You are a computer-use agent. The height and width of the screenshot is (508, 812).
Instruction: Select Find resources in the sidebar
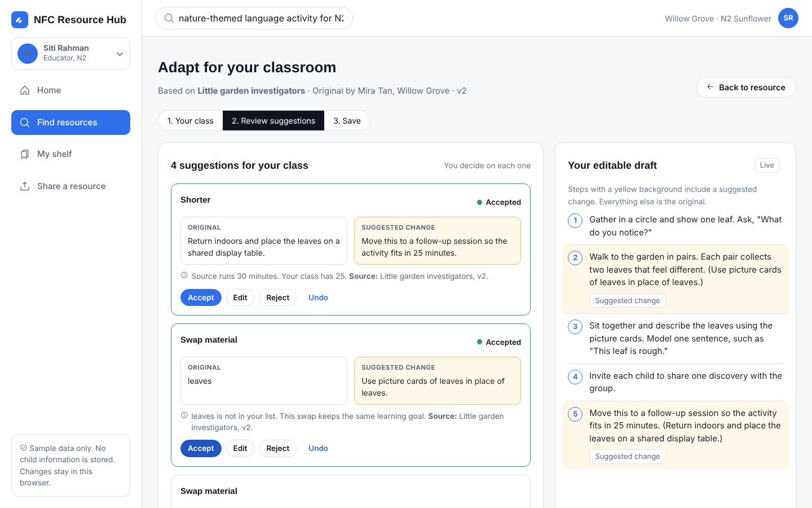[70, 122]
